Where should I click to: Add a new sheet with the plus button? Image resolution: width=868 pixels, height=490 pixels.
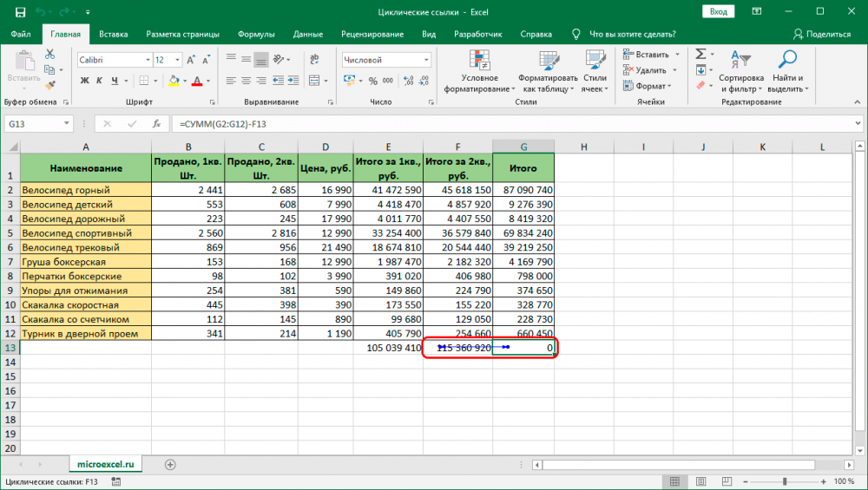[x=170, y=465]
